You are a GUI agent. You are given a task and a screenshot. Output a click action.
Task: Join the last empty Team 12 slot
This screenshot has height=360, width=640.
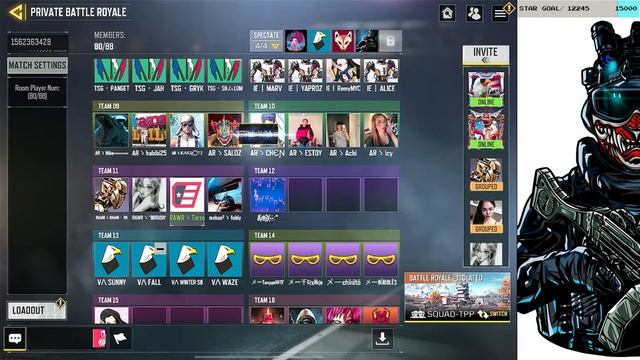point(381,195)
